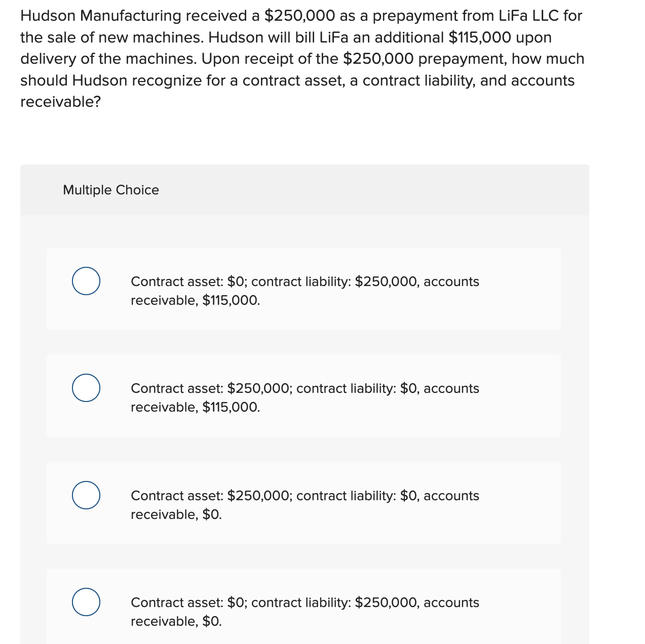Click the Multiple Choice header
The image size is (645, 644).
pyautogui.click(x=111, y=190)
